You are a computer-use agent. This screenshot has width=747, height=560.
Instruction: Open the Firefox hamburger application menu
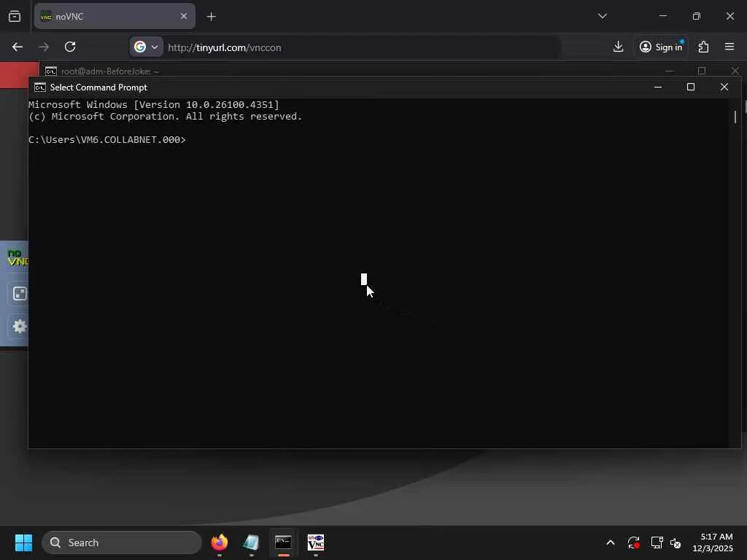(729, 47)
